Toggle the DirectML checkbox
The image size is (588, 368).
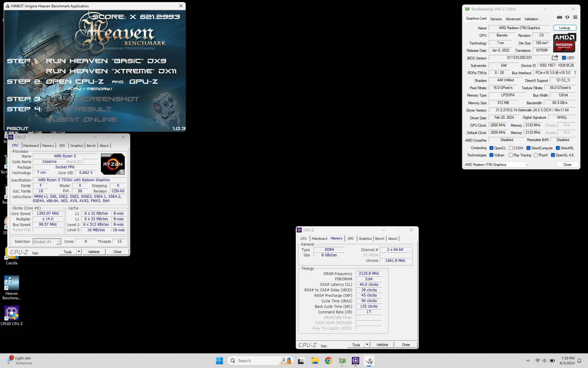558,148
